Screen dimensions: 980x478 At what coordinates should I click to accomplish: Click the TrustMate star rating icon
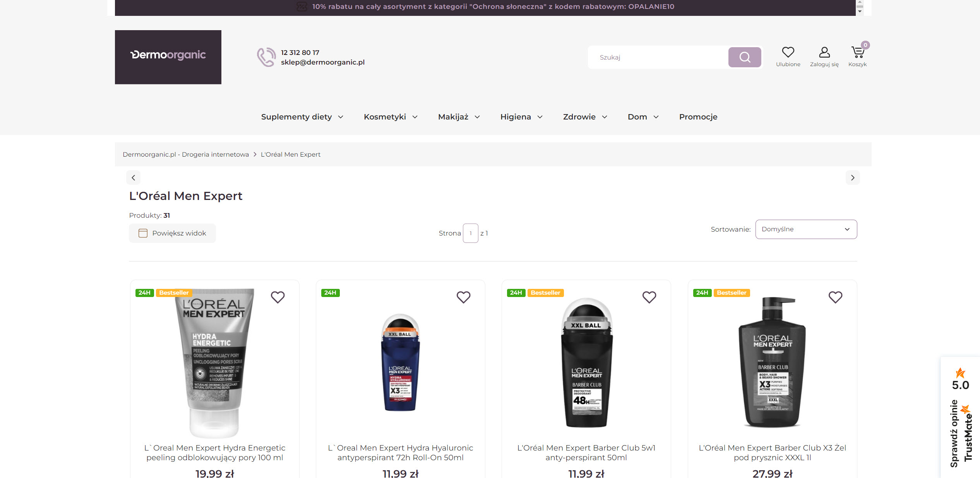coord(960,373)
